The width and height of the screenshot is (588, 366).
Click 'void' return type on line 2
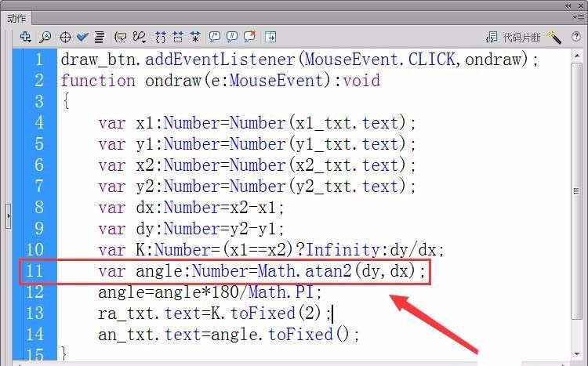(x=361, y=80)
